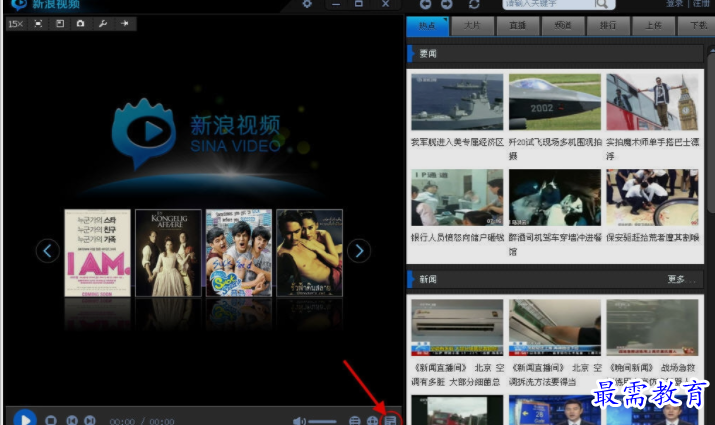
Task: Go back with the left arrow navigation icon
Action: click(425, 4)
